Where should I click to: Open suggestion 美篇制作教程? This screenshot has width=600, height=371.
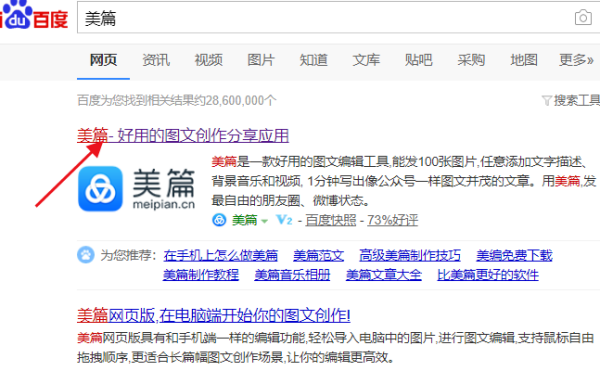(x=201, y=275)
